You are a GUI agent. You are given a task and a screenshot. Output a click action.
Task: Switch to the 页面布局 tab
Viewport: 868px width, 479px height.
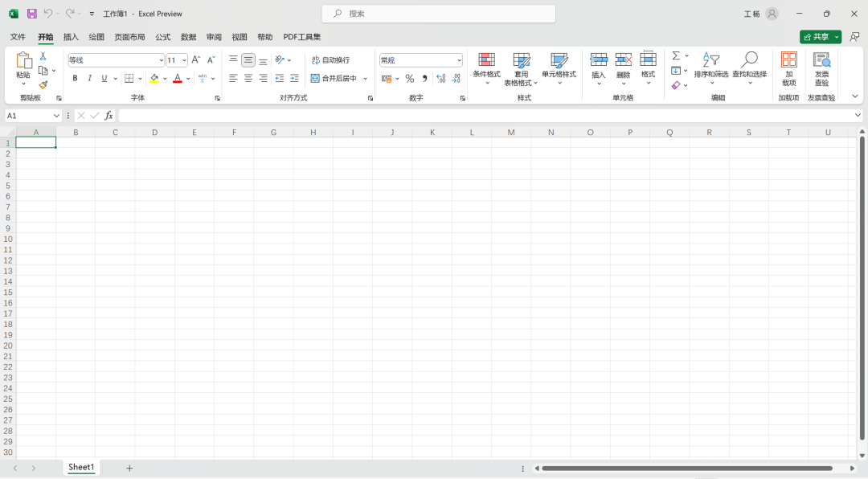pyautogui.click(x=129, y=36)
